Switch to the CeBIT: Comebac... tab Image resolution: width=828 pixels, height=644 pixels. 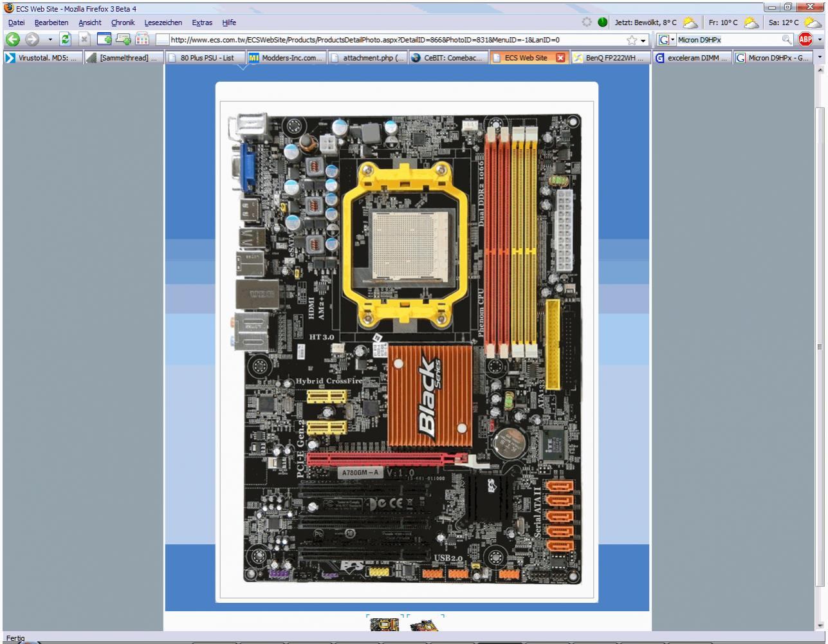[x=448, y=58]
